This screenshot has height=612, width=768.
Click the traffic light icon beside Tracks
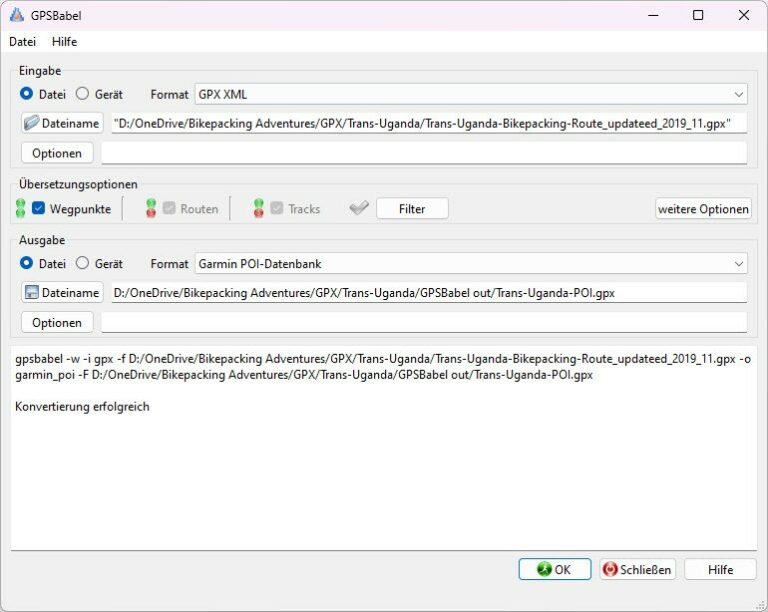(259, 209)
